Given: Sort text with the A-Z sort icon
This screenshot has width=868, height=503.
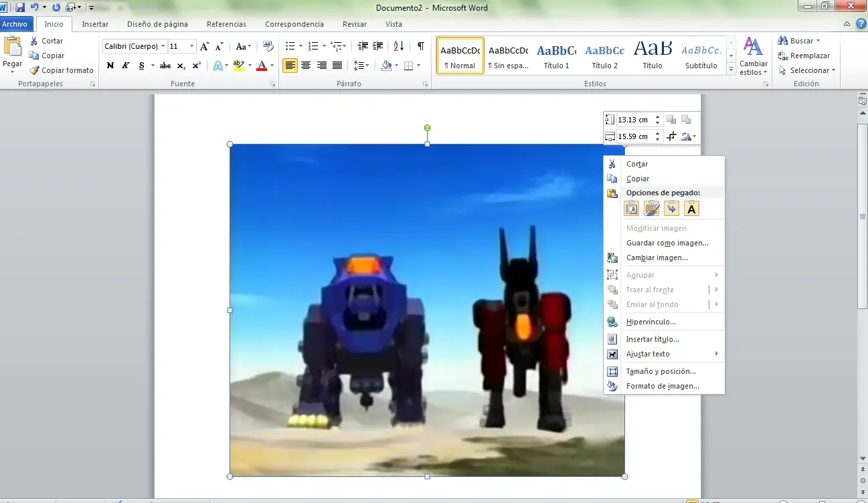Looking at the screenshot, I should 399,46.
